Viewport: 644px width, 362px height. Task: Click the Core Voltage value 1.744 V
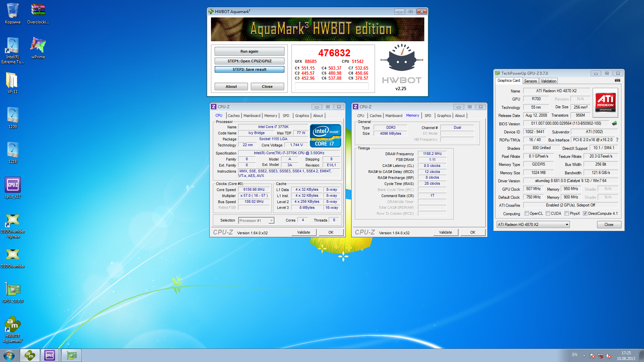click(x=297, y=145)
